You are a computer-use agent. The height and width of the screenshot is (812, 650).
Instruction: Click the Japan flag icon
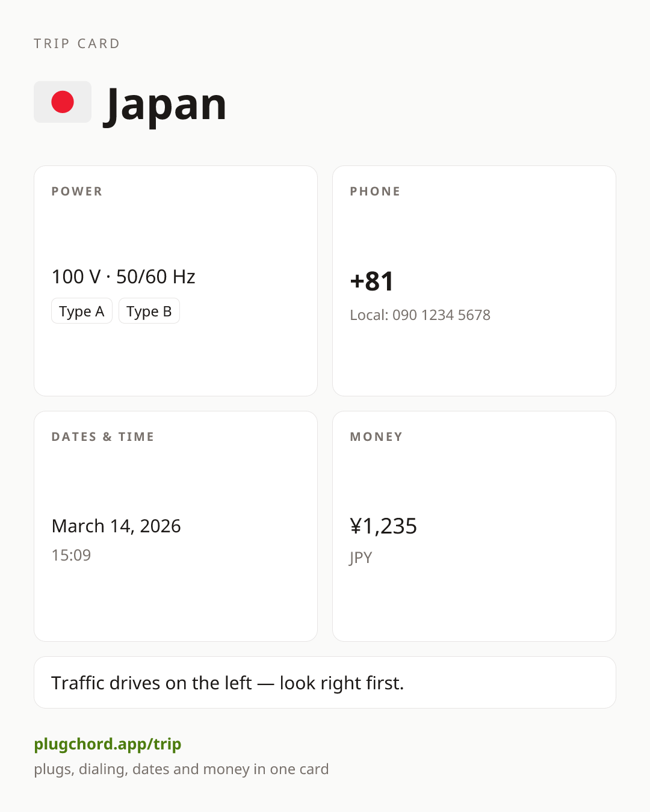point(63,102)
